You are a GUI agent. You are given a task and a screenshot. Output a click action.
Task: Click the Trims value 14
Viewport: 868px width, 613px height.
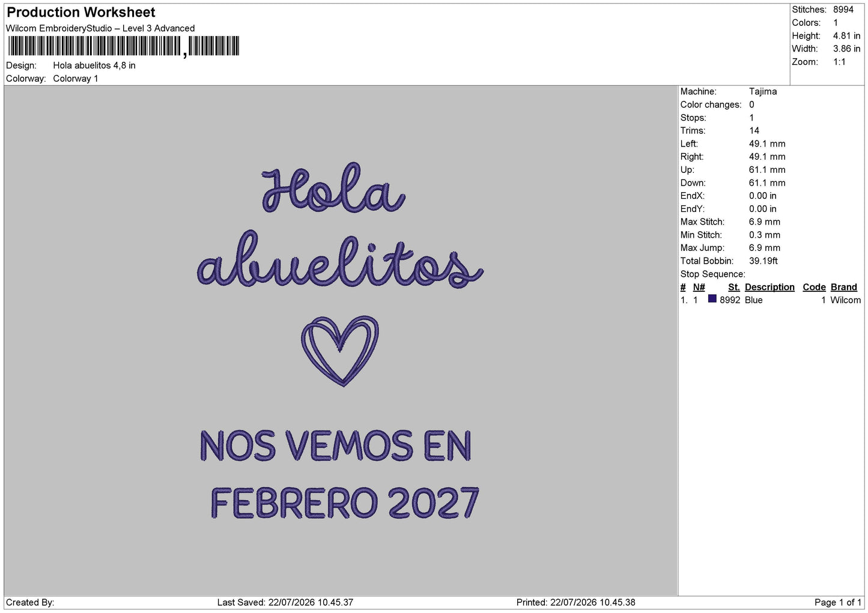tap(754, 130)
